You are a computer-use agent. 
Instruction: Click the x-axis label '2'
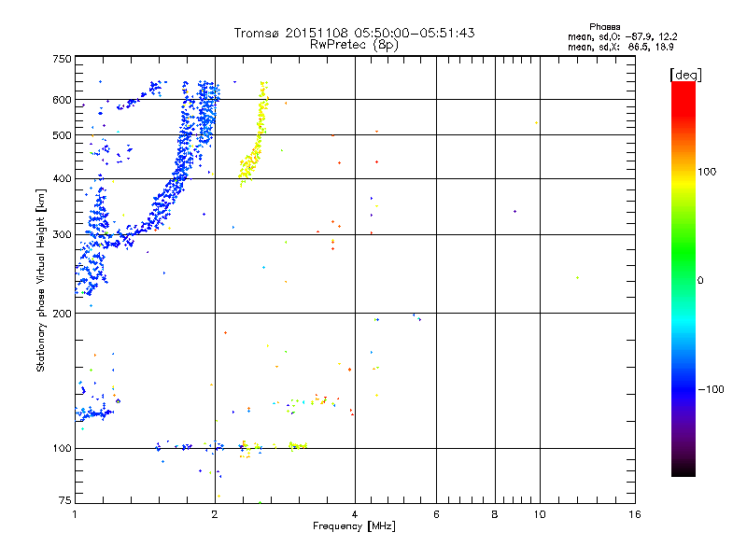215,514
